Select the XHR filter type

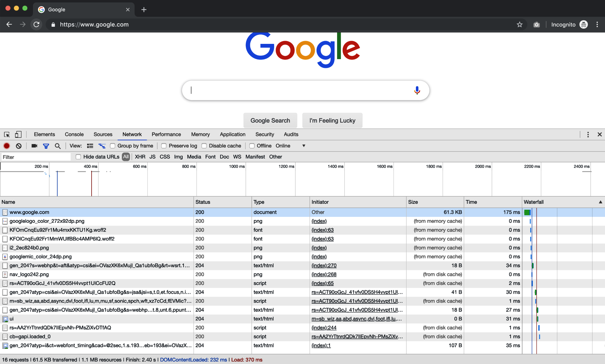tap(140, 157)
